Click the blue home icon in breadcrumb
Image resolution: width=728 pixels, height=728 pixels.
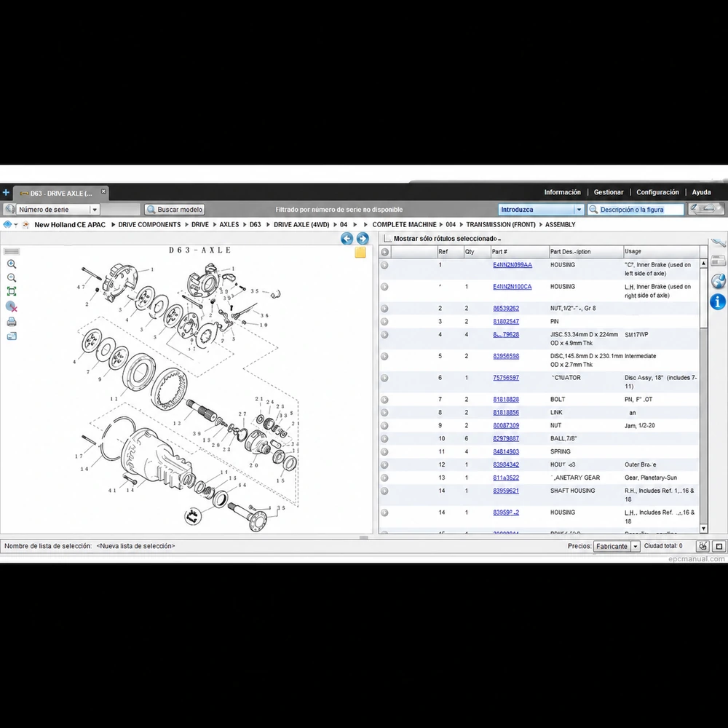coord(7,225)
